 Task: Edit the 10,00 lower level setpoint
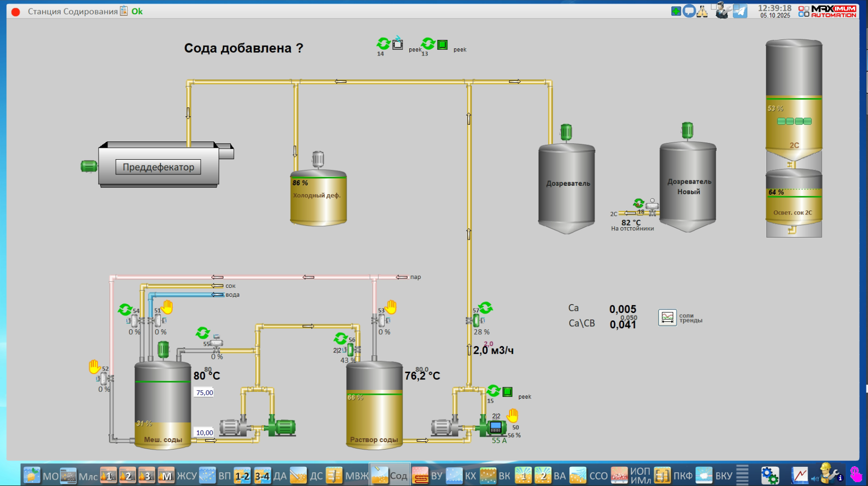[204, 433]
